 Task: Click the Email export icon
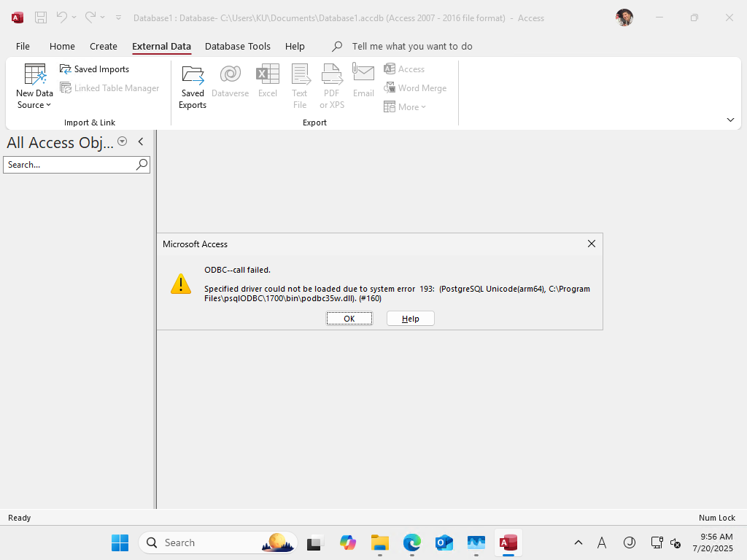(x=363, y=81)
